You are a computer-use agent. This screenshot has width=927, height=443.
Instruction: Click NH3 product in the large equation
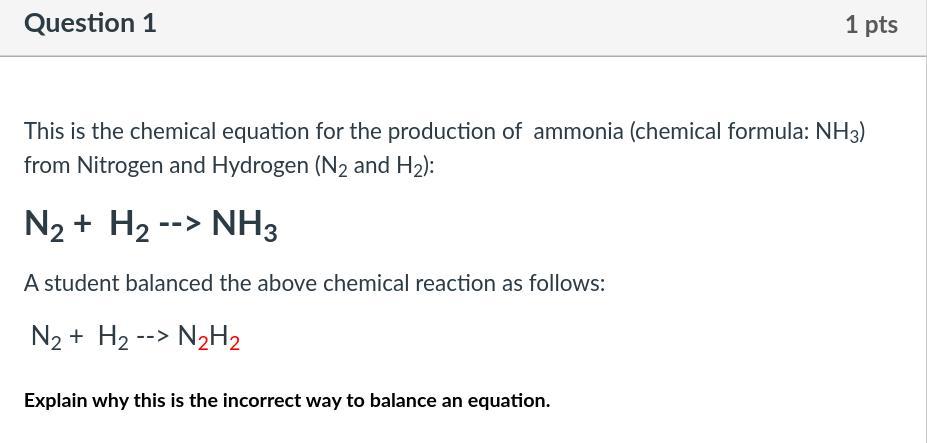[x=244, y=226]
